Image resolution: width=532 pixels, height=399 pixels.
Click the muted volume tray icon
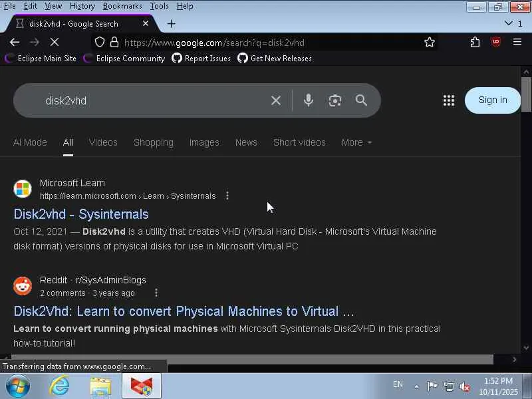(x=465, y=386)
